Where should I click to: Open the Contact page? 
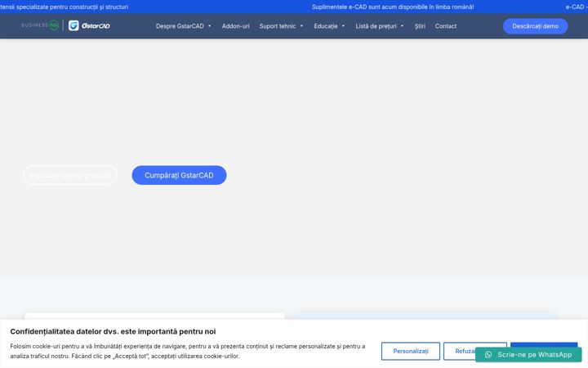pyautogui.click(x=446, y=26)
